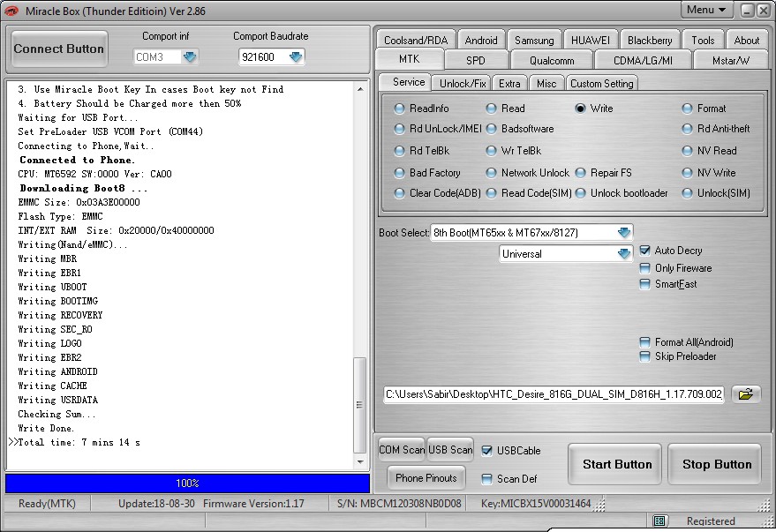The height and width of the screenshot is (532, 776).
Task: Click the 100% blue progress bar
Action: 187,483
